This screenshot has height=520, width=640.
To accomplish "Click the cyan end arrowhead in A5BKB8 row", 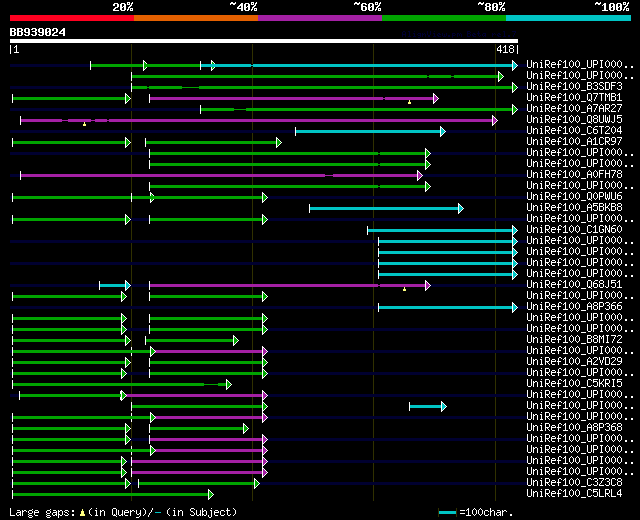I will pos(461,209).
